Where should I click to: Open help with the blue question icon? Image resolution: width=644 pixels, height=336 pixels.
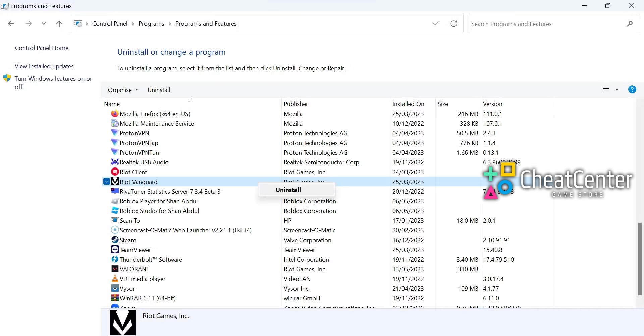coord(632,90)
